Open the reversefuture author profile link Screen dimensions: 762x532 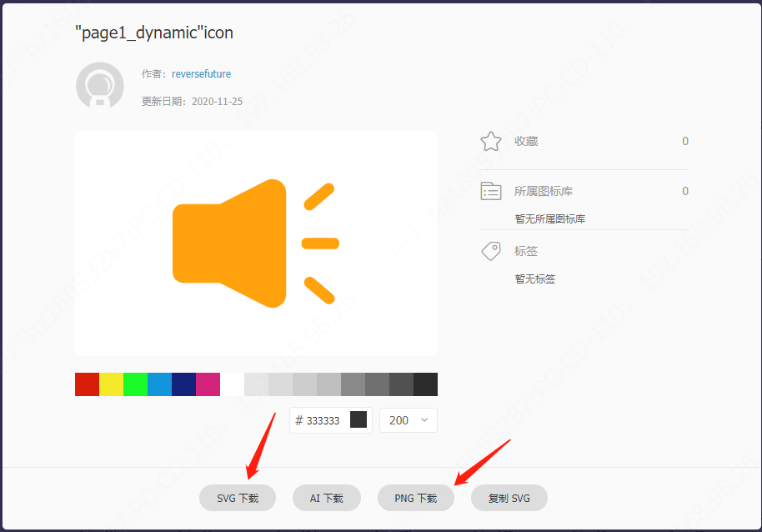tap(201, 74)
